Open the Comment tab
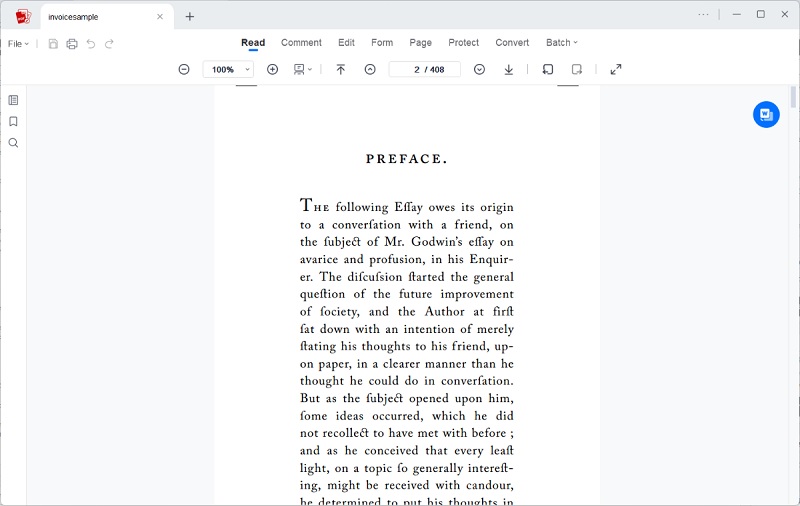Screen dimensions: 800x506 (x=301, y=43)
